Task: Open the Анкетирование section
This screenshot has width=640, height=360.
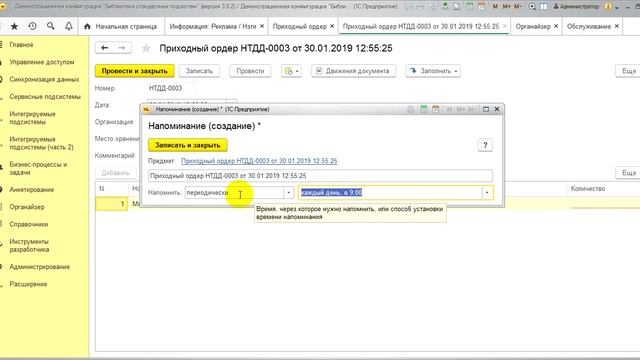Action: tap(31, 190)
